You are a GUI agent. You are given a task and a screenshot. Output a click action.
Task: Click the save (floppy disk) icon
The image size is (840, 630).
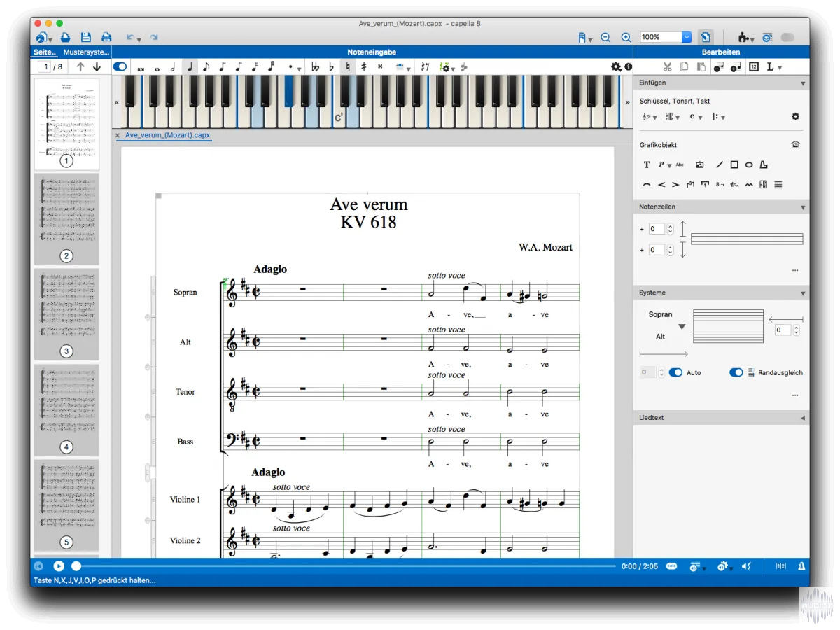(86, 37)
